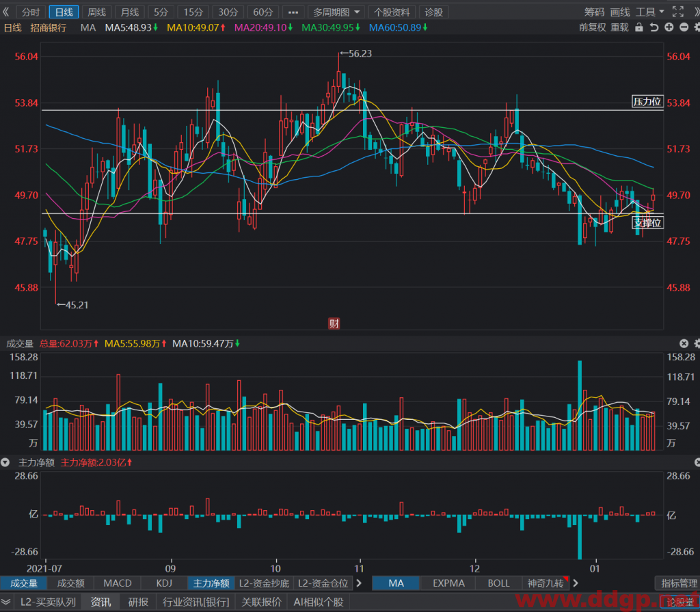Show more sub-indicators arrow
Screen dimensions: 700x612
click(359, 583)
